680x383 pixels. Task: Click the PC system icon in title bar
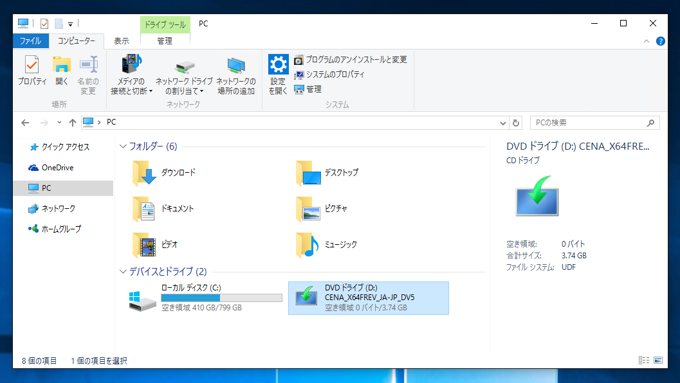point(23,23)
